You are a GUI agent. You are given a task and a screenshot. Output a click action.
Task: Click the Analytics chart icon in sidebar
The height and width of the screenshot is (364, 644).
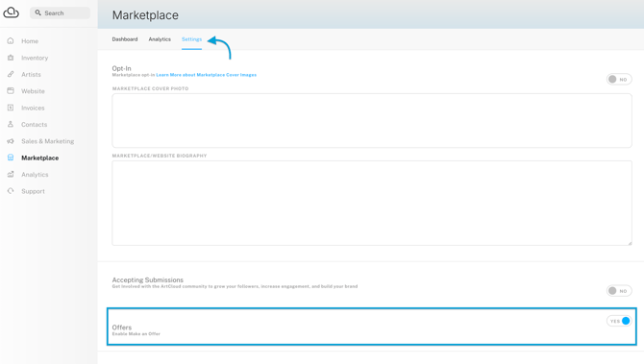(11, 175)
